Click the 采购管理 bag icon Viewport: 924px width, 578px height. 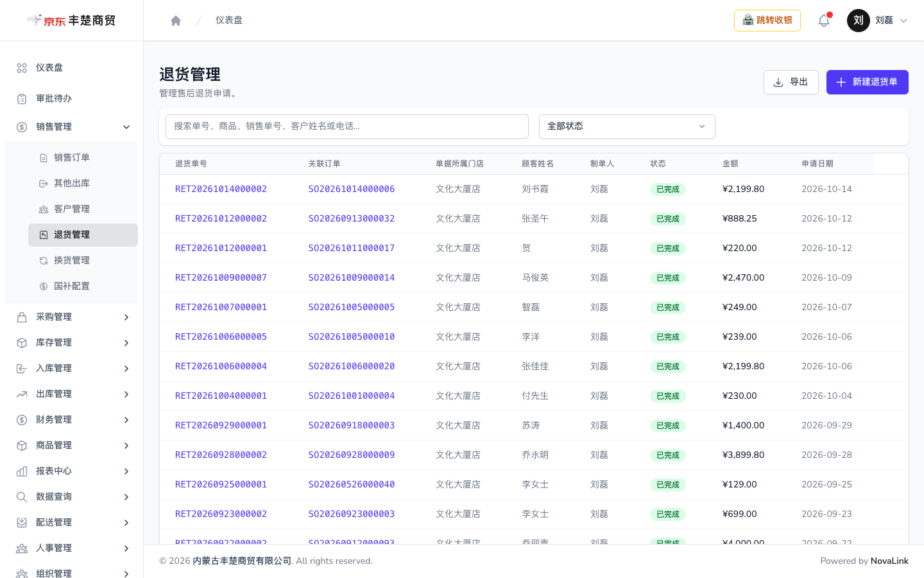coord(22,317)
